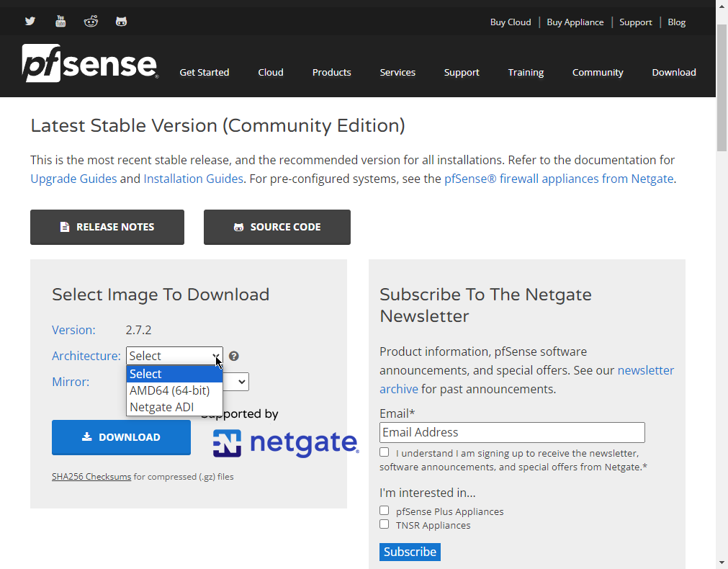Image resolution: width=728 pixels, height=569 pixels.
Task: Open the YouTube social icon
Action: [x=60, y=22]
